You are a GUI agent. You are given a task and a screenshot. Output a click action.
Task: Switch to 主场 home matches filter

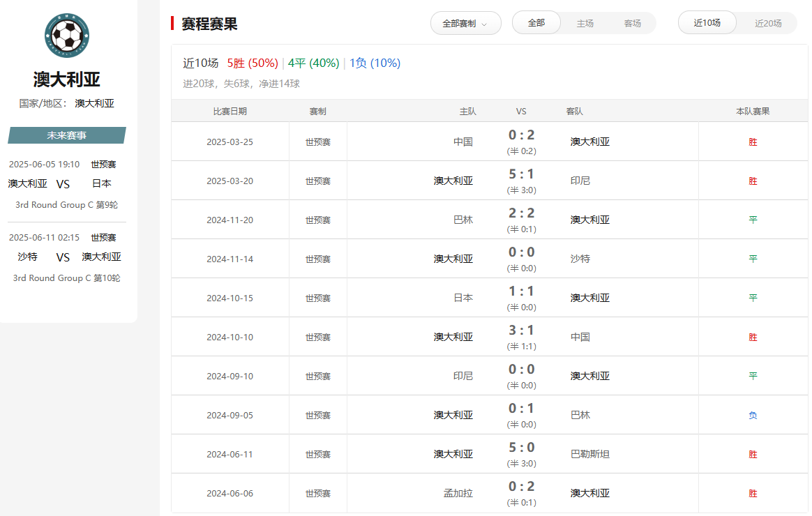[585, 23]
